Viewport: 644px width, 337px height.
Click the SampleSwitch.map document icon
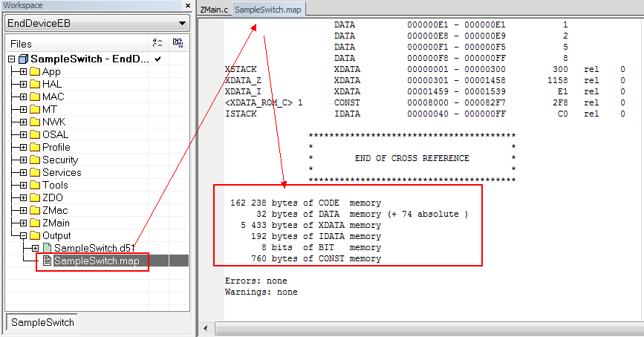pyautogui.click(x=48, y=261)
